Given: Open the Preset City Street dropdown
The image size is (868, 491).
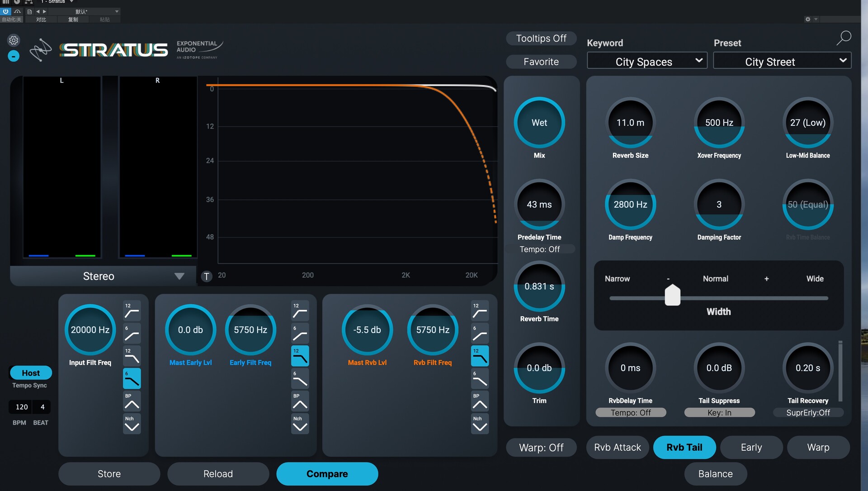Looking at the screenshot, I should [x=782, y=61].
